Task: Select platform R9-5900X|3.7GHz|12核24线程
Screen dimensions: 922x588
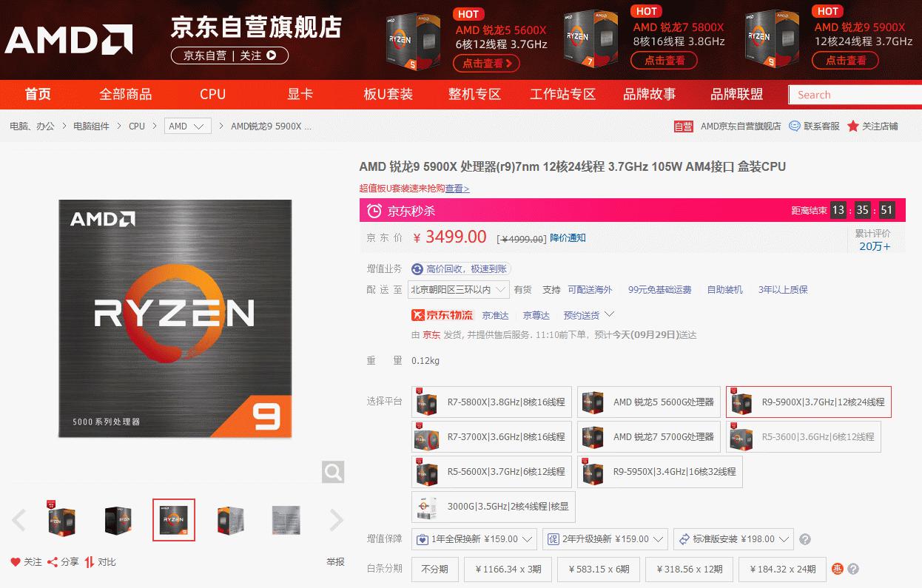Action: (x=809, y=402)
